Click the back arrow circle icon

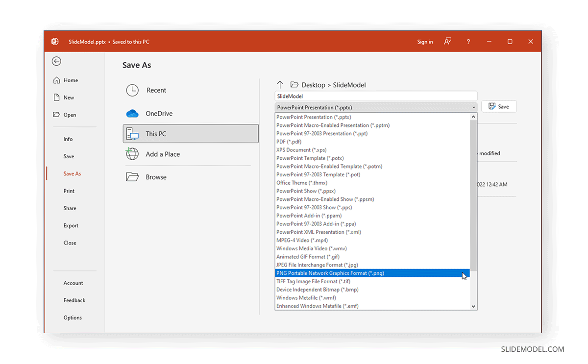[x=57, y=61]
